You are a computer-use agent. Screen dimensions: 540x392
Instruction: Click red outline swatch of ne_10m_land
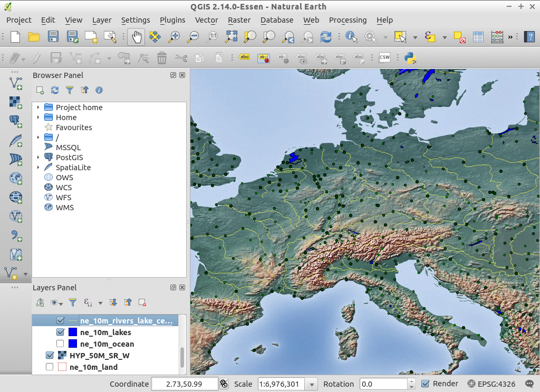tap(62, 367)
